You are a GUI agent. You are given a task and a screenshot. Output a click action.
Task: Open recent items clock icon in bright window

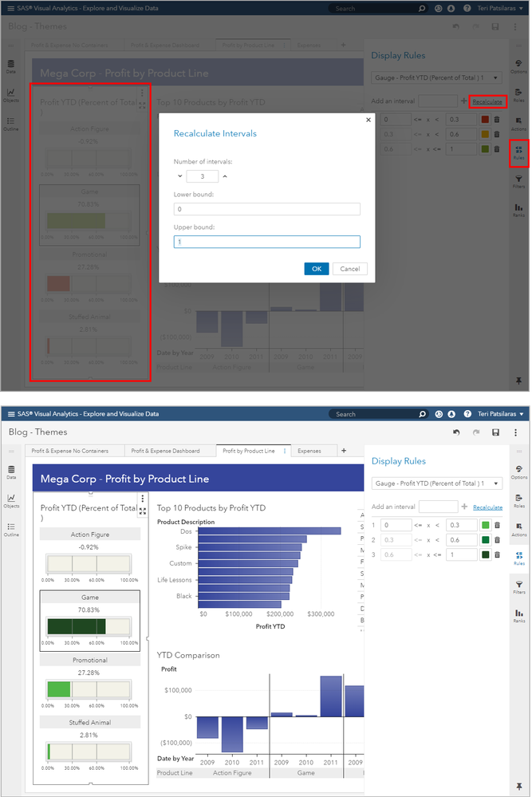click(x=439, y=414)
